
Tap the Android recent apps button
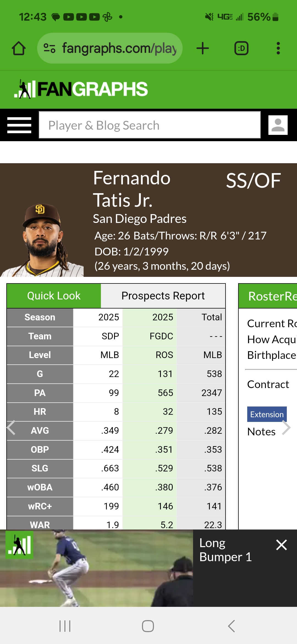click(x=65, y=626)
